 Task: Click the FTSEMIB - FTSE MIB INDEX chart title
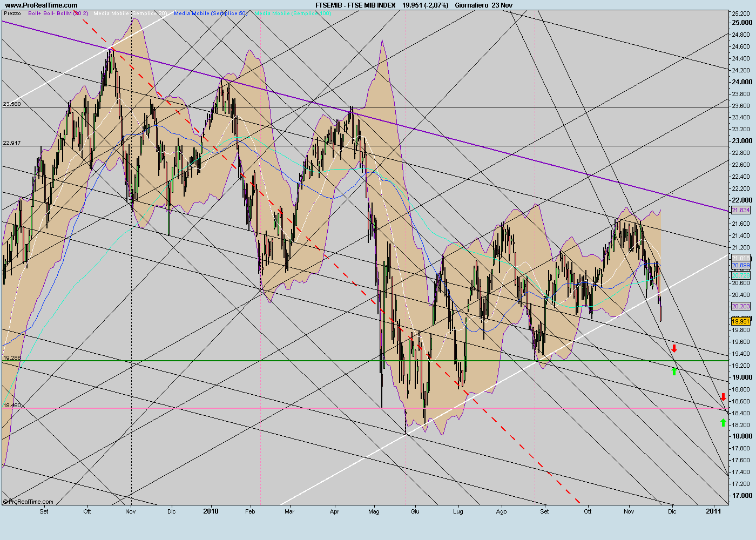355,5
